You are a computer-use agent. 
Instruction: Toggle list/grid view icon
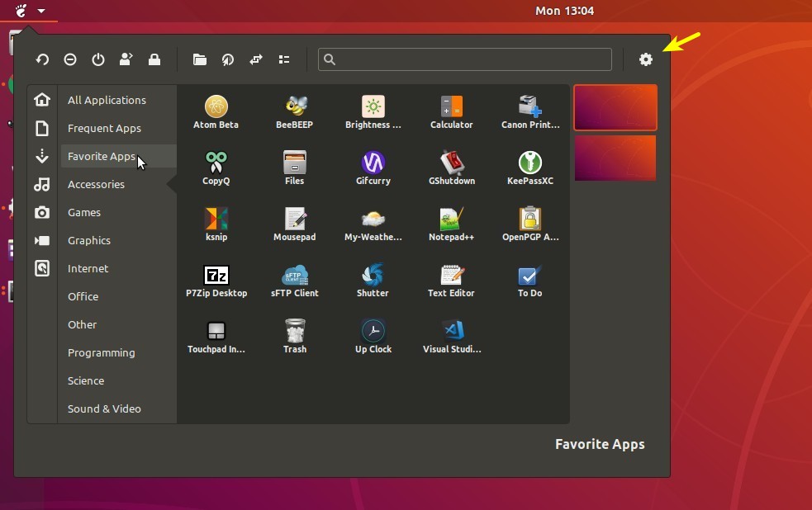tap(284, 59)
